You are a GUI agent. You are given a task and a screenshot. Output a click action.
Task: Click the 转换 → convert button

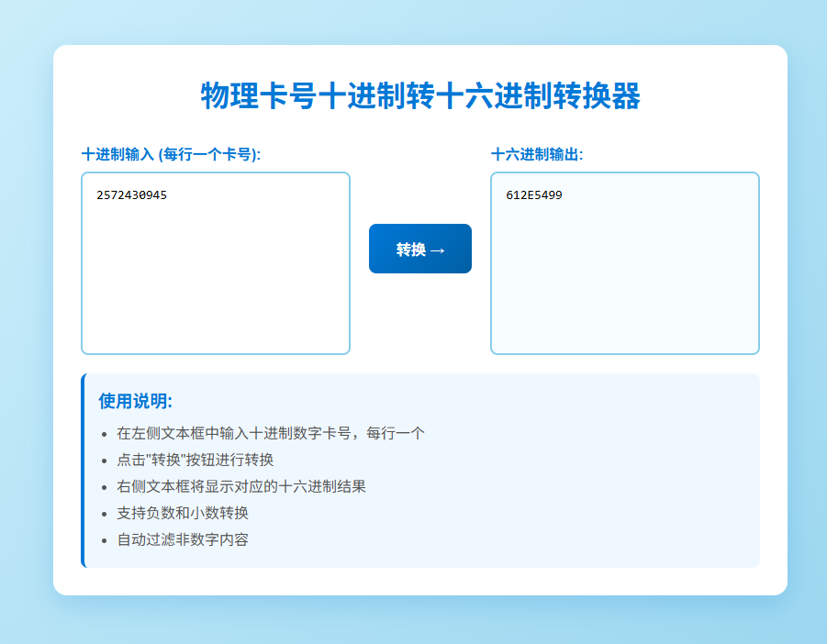click(x=419, y=249)
